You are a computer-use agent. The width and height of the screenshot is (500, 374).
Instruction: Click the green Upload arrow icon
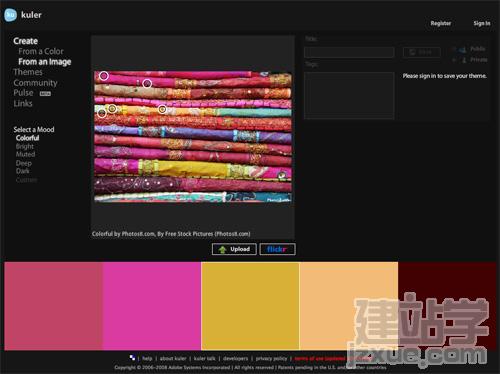point(222,249)
